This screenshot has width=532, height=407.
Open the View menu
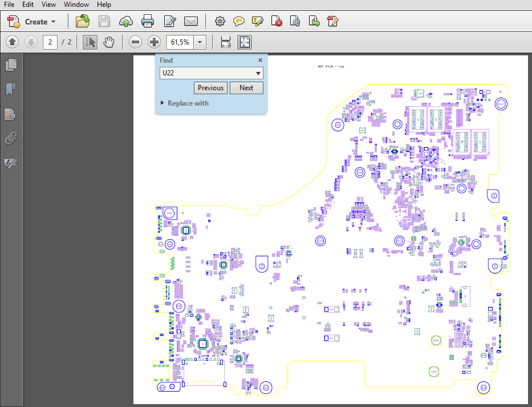[x=48, y=5]
